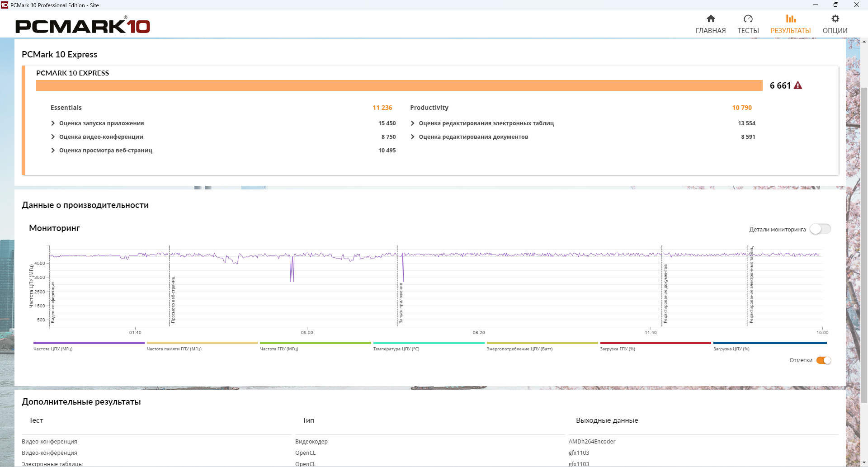The image size is (868, 467).
Task: Click the PCMark app icon in title bar
Action: [5, 5]
